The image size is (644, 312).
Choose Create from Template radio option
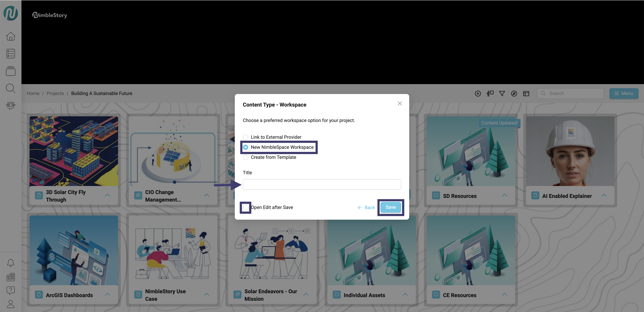coord(246,157)
